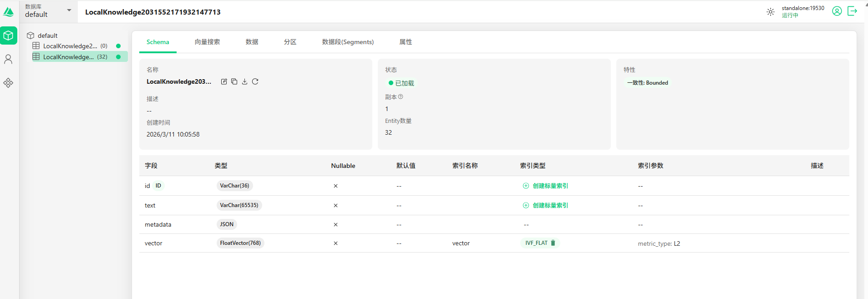Click the replica help question icon

[x=401, y=96]
